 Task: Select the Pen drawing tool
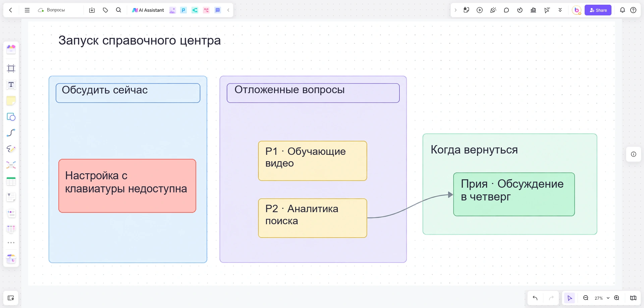11,149
